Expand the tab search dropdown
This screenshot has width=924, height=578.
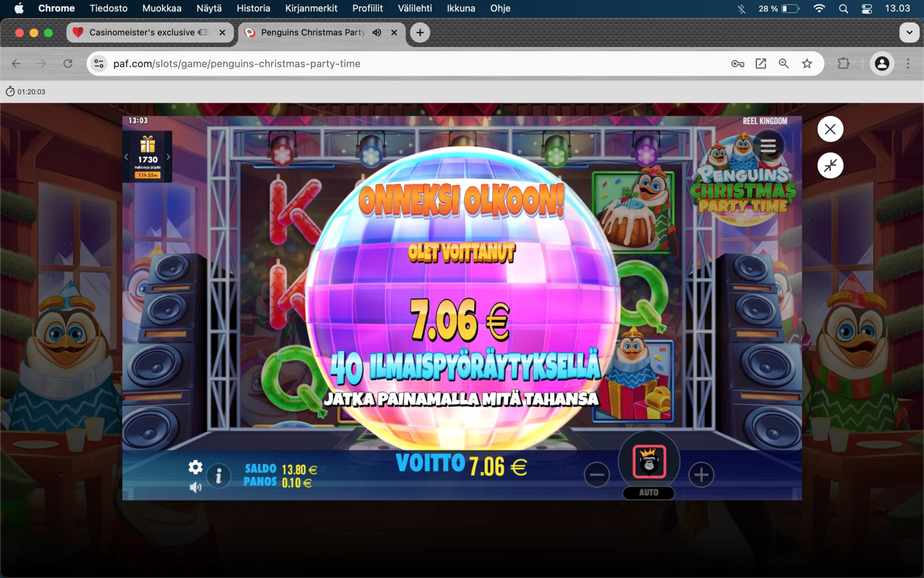click(909, 32)
